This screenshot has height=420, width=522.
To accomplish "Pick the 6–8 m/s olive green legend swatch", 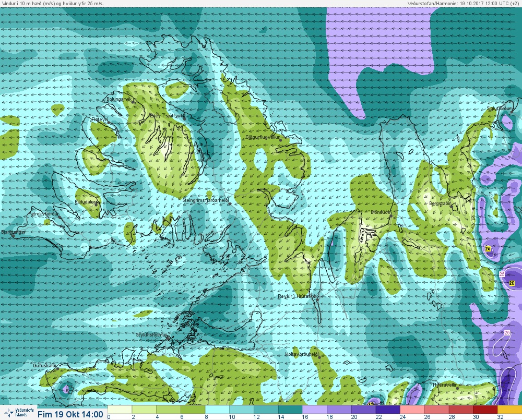I will pos(193,410).
